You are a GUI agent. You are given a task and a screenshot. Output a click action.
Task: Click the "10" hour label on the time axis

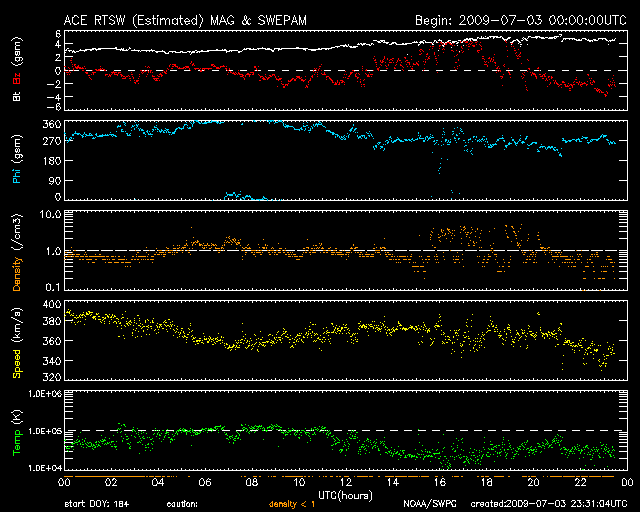pyautogui.click(x=299, y=482)
